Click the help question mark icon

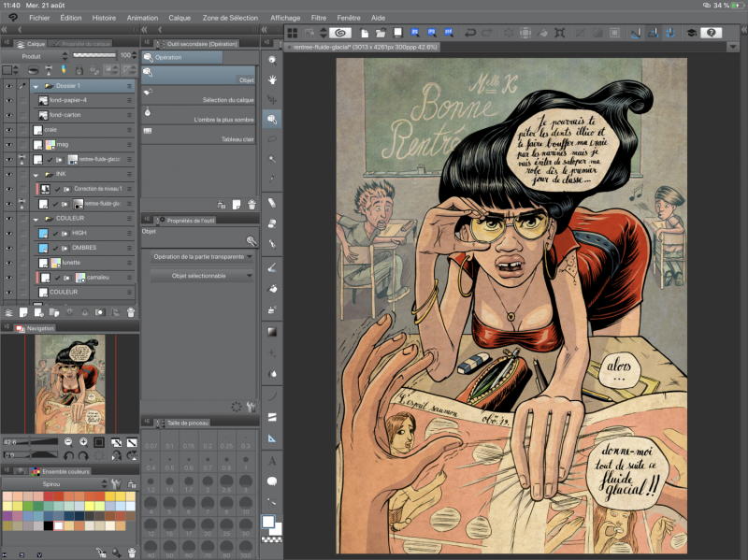712,33
